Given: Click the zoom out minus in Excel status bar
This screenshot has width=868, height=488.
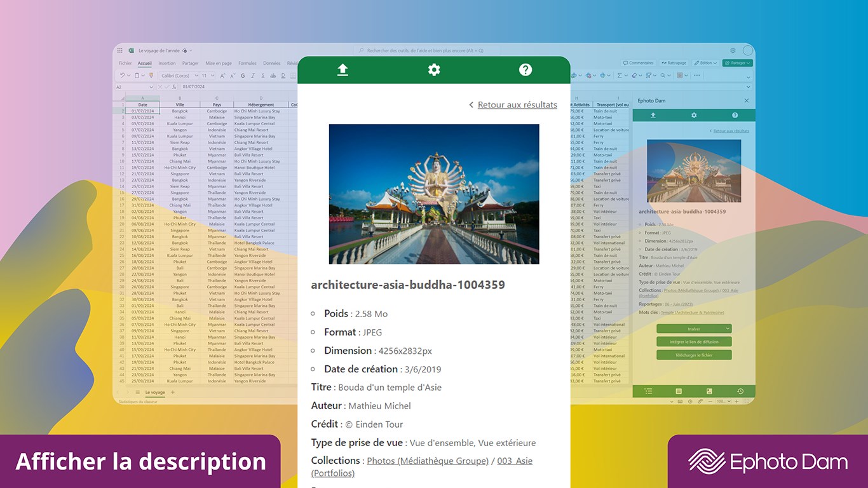Looking at the screenshot, I should coord(710,401).
